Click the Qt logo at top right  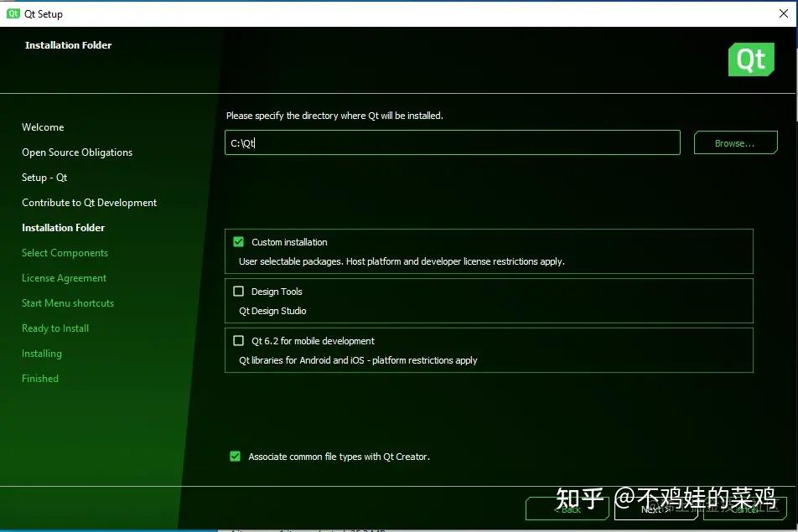pos(750,59)
